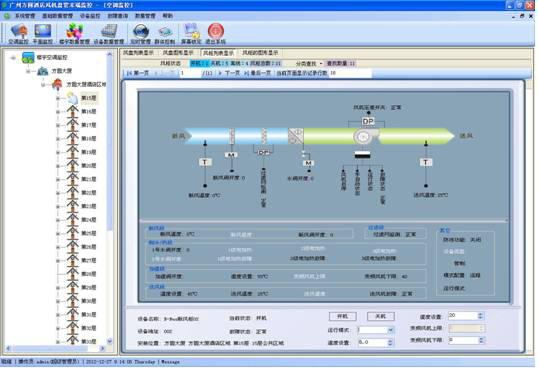Collapse the 方圆大厦酒店区域 node expander

click(43, 84)
